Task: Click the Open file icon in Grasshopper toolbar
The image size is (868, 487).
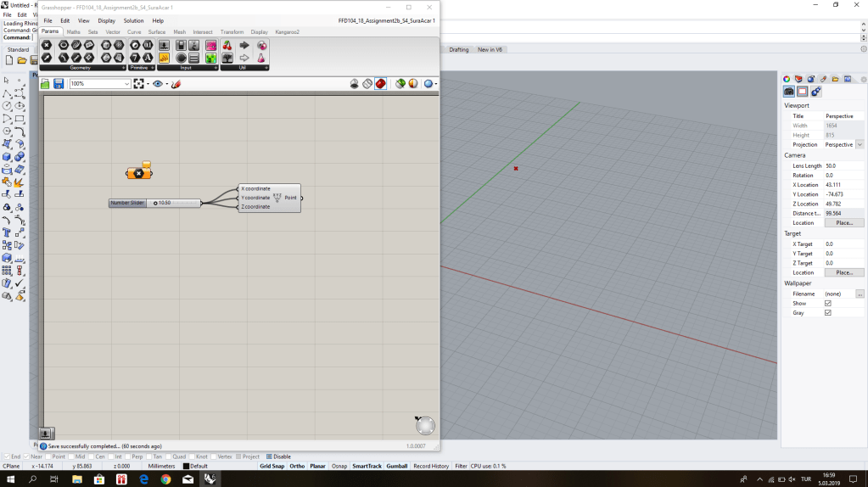Action: tap(46, 84)
